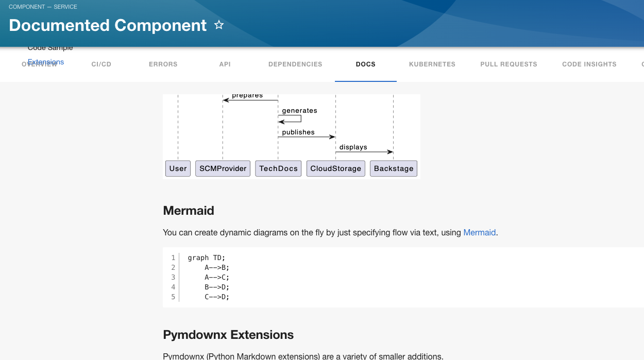Open the Mermaid documentation link

pyautogui.click(x=479, y=232)
